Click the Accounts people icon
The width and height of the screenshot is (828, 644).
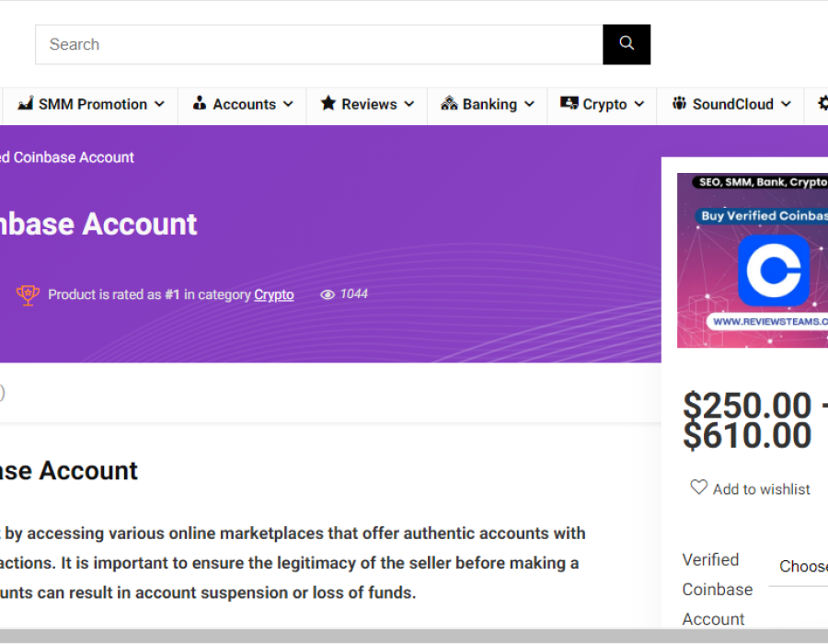[x=200, y=104]
